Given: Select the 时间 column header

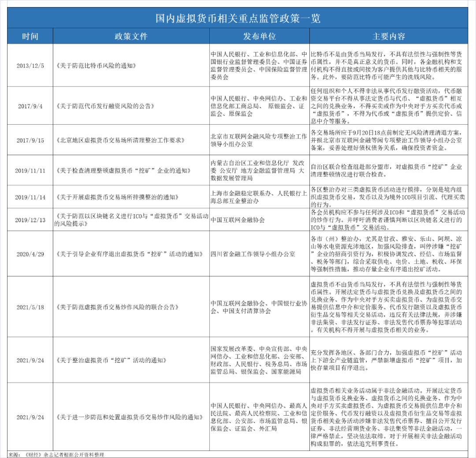Looking at the screenshot, I should (29, 36).
